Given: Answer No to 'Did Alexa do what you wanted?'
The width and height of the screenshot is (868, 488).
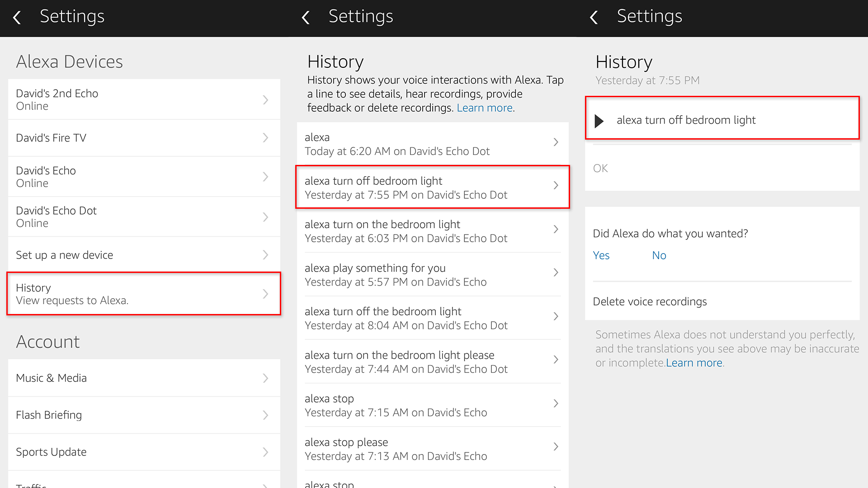Looking at the screenshot, I should pos(659,256).
